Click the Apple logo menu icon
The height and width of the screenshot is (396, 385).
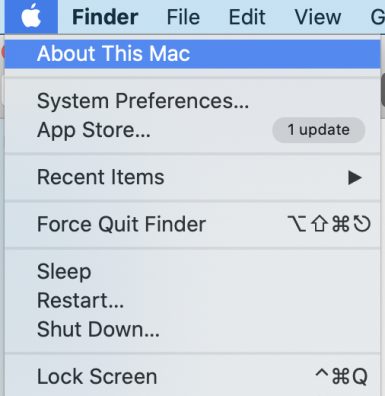point(31,16)
